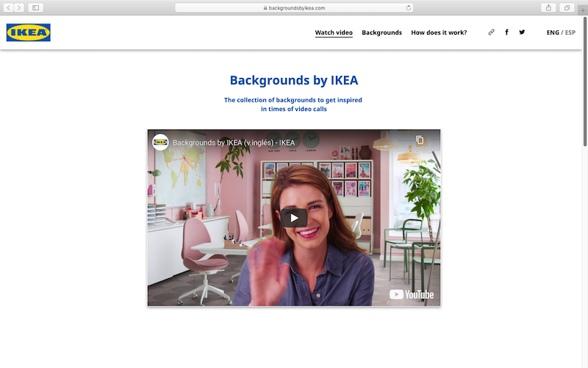Open the Watch video menu item

334,32
